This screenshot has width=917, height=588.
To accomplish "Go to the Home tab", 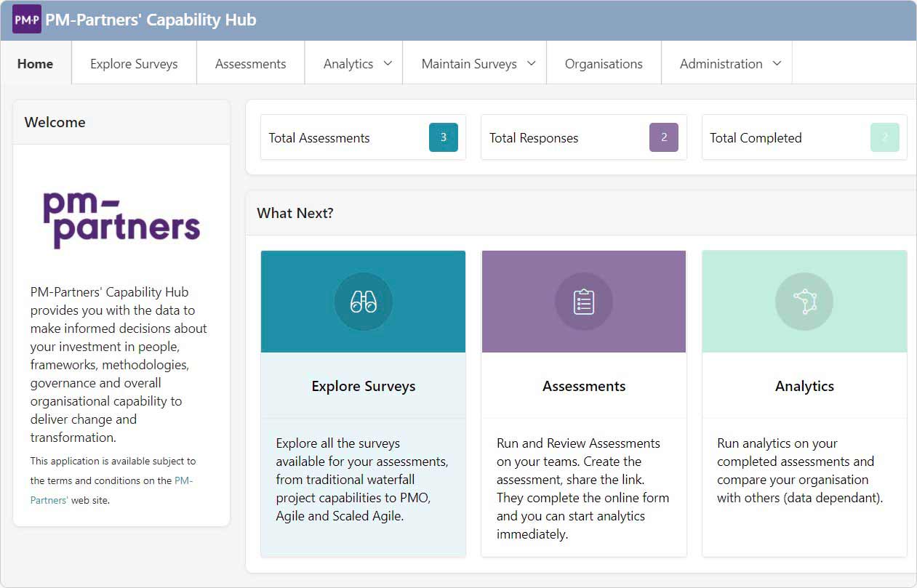I will point(36,63).
